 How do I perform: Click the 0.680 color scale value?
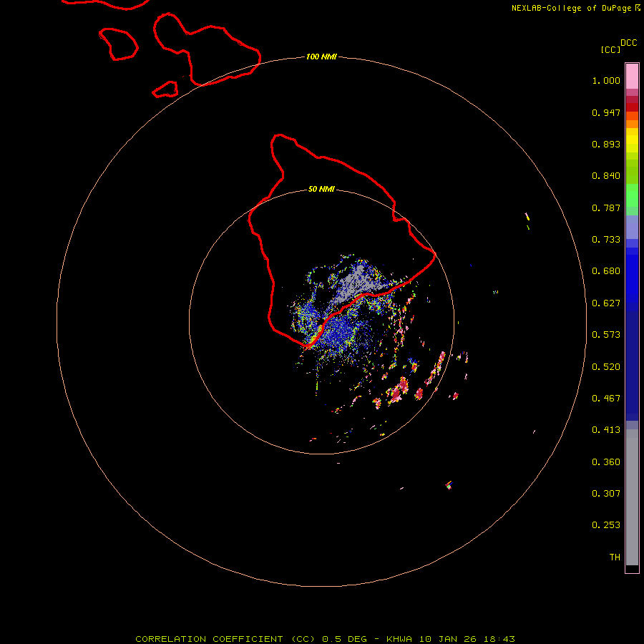click(x=606, y=271)
